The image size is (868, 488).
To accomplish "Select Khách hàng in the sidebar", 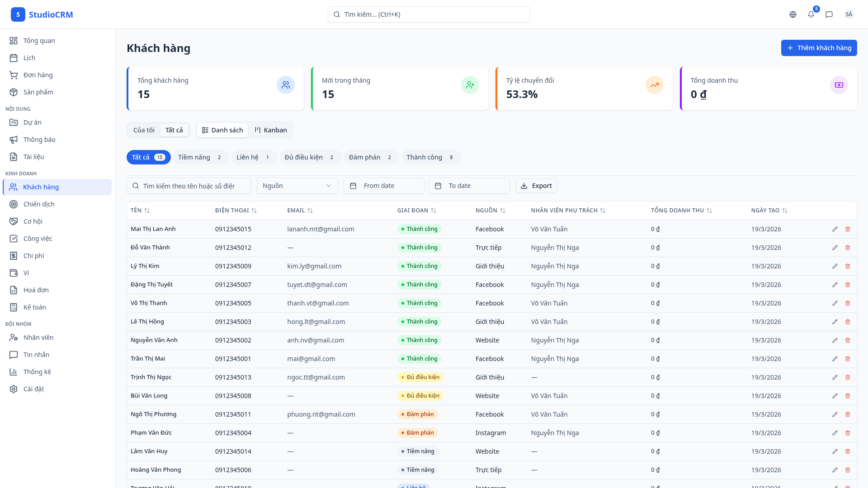I will [x=41, y=187].
